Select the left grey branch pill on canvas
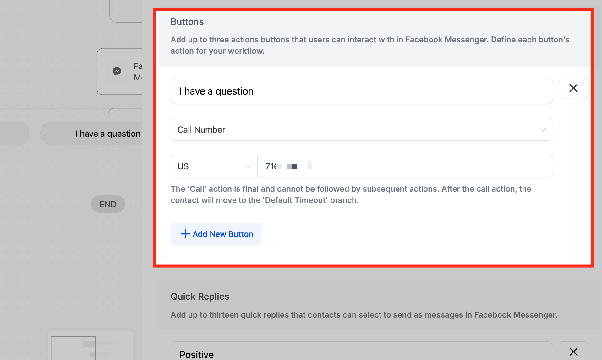Screen dimensions: 602x360 pos(14,134)
